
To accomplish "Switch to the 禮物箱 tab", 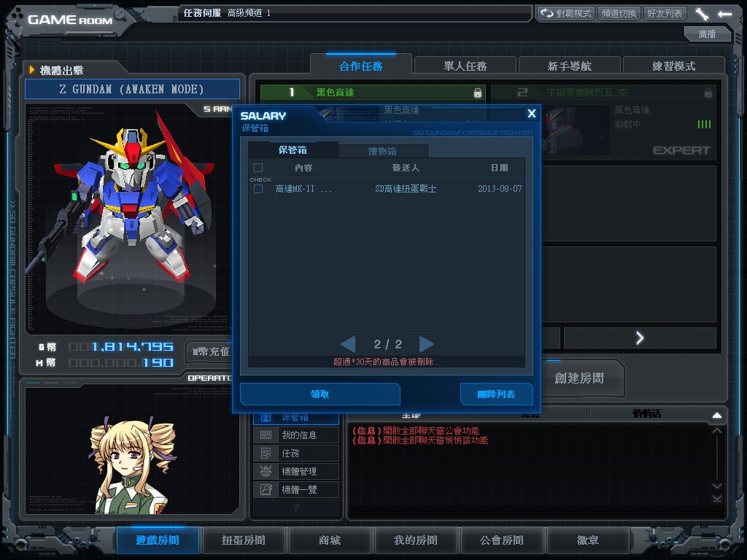I will (x=382, y=151).
